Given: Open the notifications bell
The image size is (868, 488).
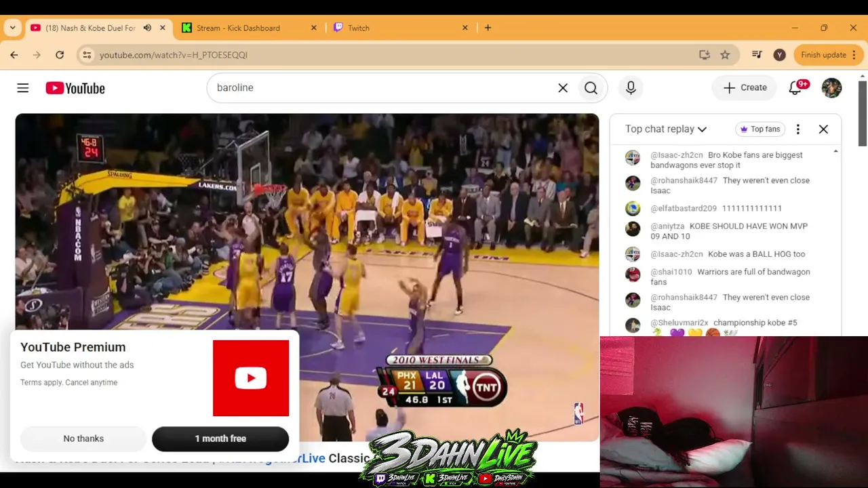Looking at the screenshot, I should click(x=795, y=88).
